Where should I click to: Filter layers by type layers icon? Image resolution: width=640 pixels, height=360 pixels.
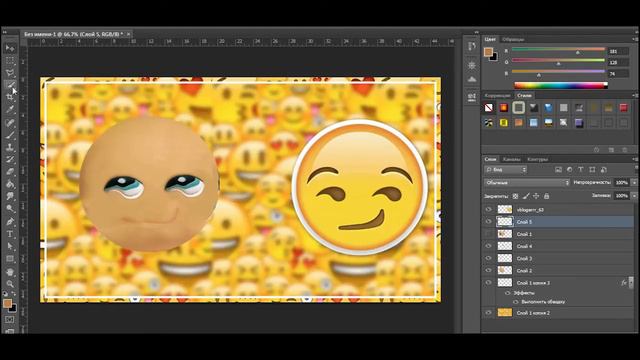[581, 170]
